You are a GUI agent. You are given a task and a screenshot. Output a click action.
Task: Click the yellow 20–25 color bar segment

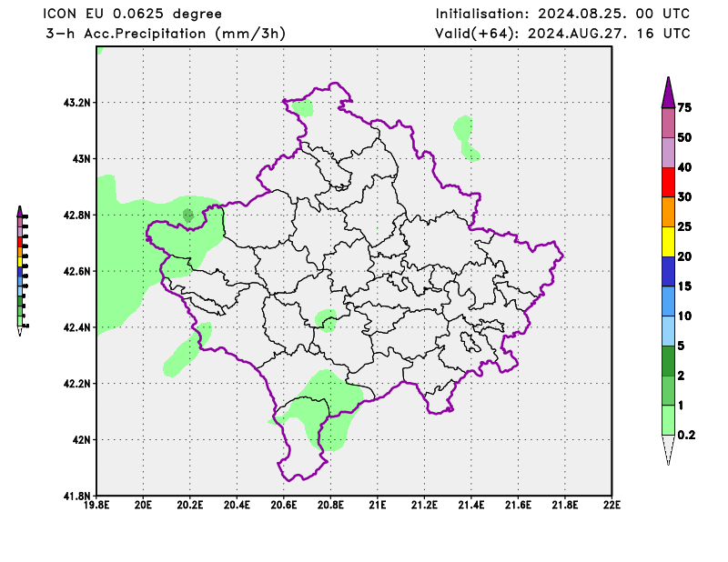click(x=668, y=242)
